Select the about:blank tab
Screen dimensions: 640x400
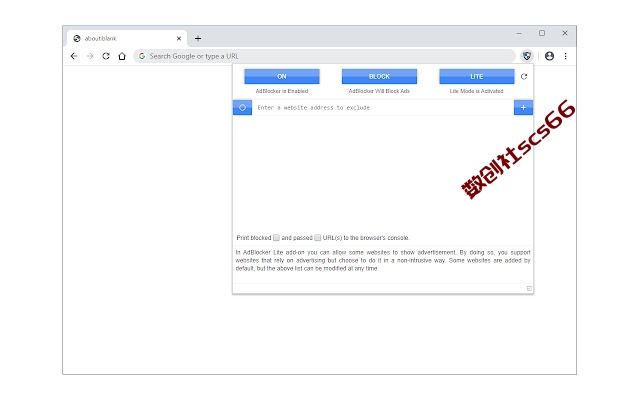(127, 38)
